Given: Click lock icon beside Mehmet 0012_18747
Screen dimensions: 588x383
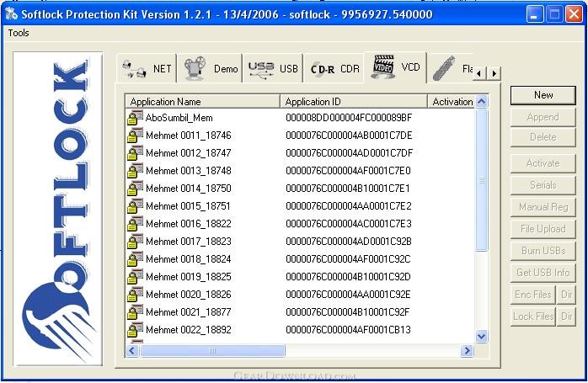Looking at the screenshot, I should 135,152.
